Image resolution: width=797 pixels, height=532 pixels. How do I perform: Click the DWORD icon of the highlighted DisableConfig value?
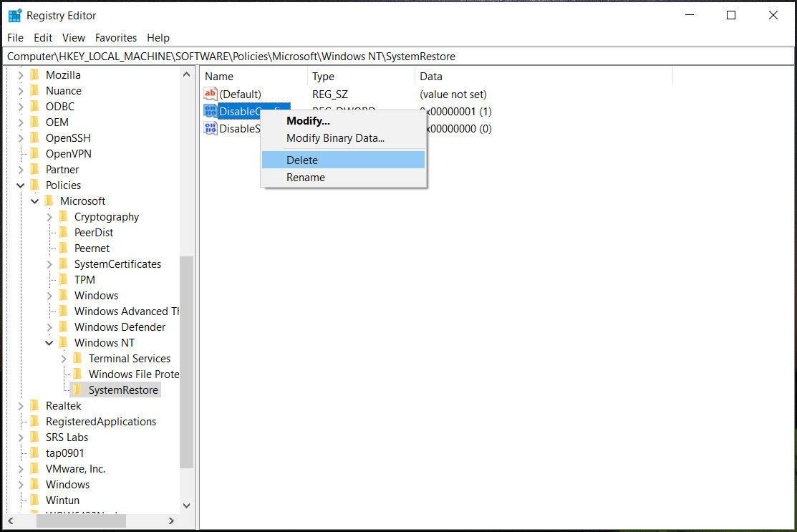[x=210, y=111]
